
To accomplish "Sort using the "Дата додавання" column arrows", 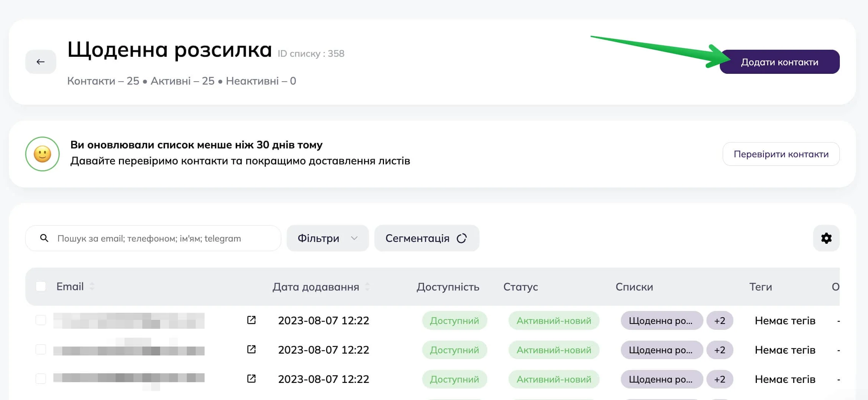I will (x=367, y=286).
